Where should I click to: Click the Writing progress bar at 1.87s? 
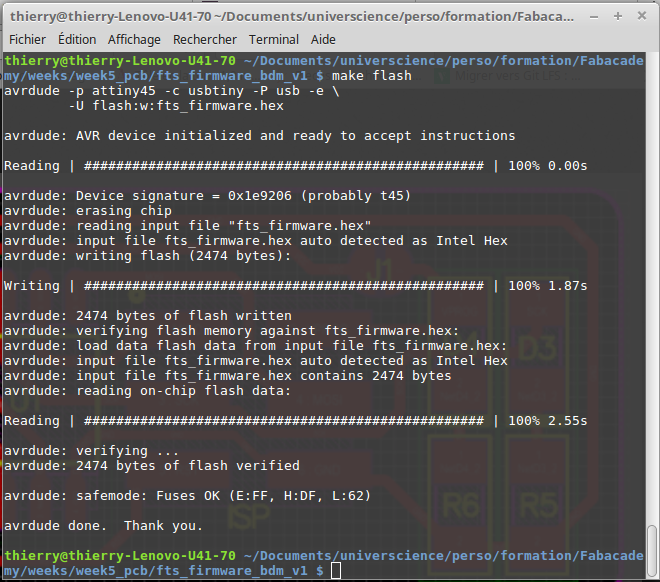(x=295, y=286)
